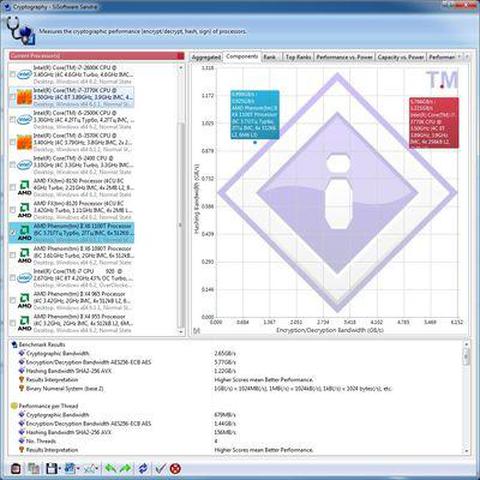
Task: Click the AMD logo for FX-8150
Action: click(x=24, y=187)
